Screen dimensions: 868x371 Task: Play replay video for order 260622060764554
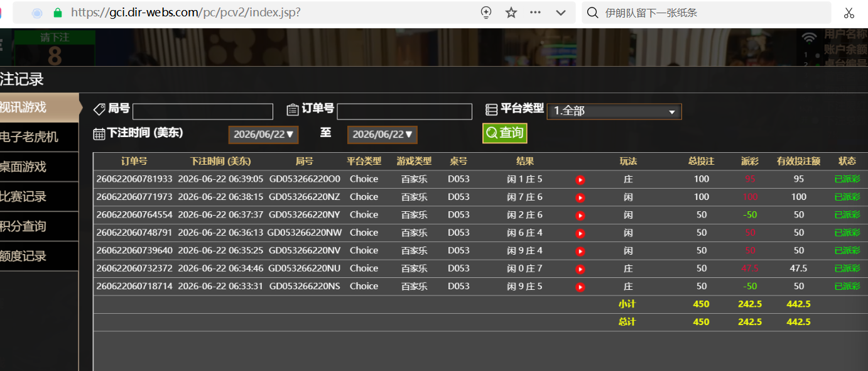click(580, 216)
